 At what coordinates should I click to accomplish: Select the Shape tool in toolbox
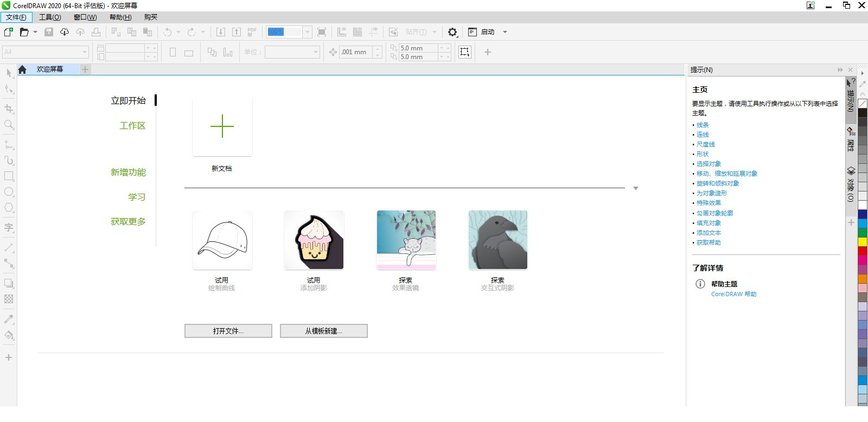[9, 88]
